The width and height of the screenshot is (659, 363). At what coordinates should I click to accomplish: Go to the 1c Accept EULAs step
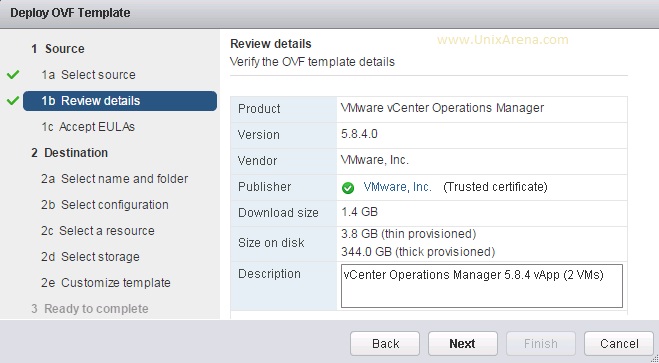pyautogui.click(x=88, y=127)
